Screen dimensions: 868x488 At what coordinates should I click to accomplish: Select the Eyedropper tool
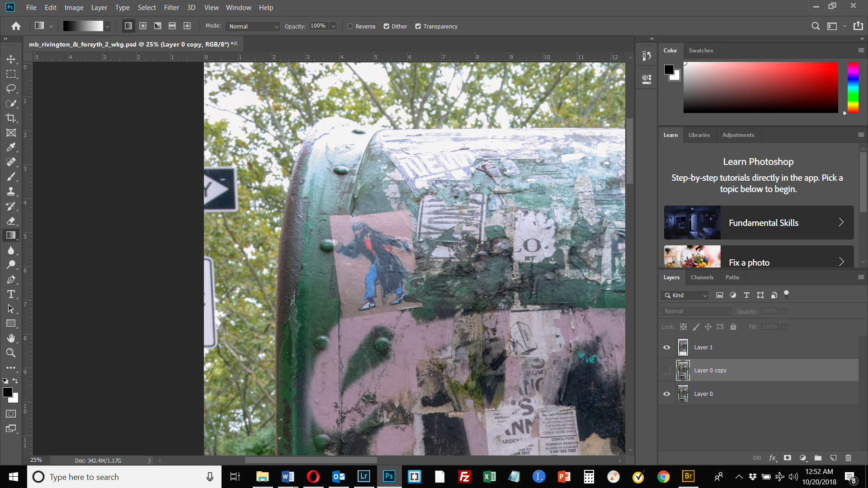11,147
